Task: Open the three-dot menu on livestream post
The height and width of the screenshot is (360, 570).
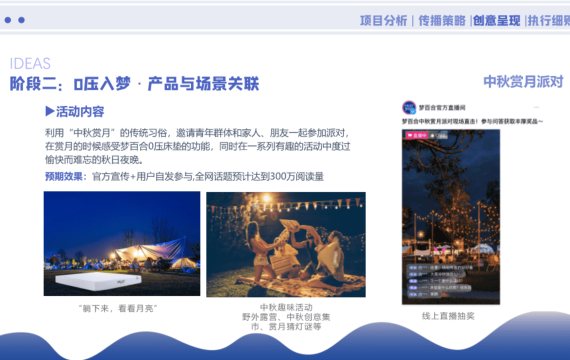Action: pos(536,107)
